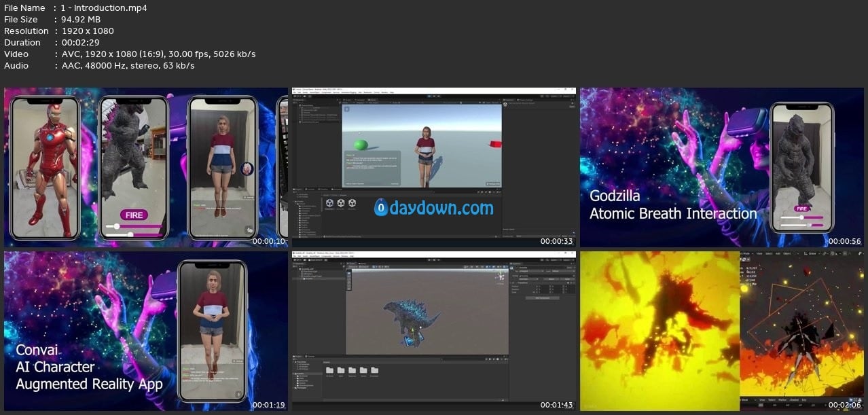The image size is (868, 415).
Task: Select the Convai AI Character thumbnail at 00:01:19
Action: [145, 331]
